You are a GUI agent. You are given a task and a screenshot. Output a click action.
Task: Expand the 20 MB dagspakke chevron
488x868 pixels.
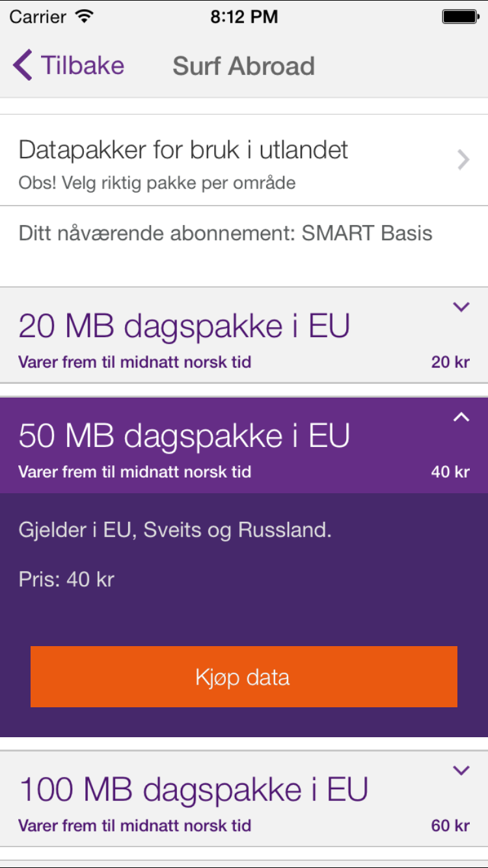pos(461,307)
